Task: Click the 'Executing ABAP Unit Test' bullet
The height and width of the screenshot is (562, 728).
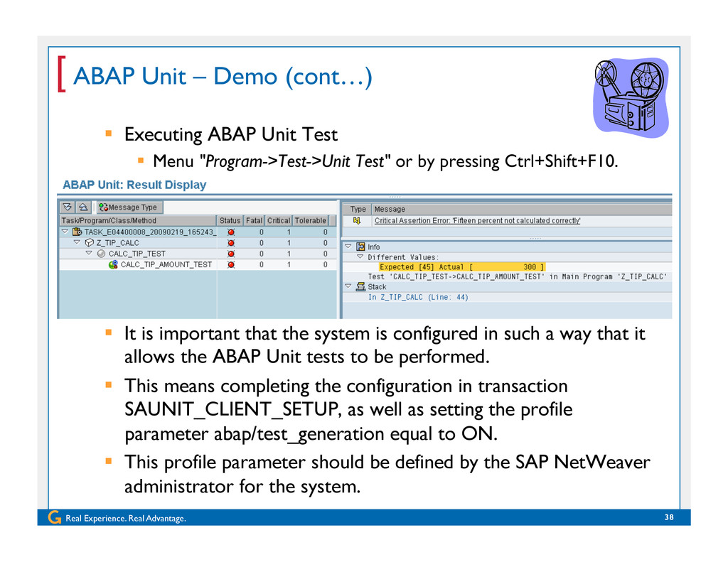Action: (x=231, y=134)
